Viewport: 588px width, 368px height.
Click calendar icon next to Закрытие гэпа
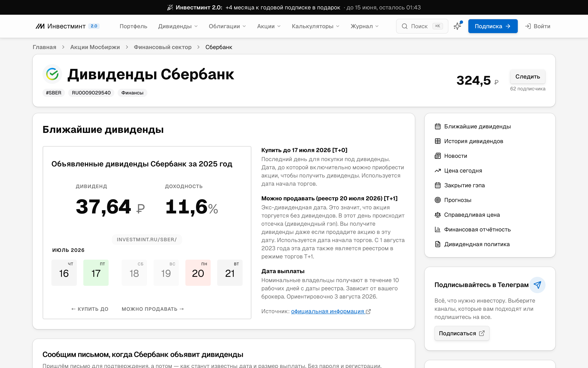(438, 185)
